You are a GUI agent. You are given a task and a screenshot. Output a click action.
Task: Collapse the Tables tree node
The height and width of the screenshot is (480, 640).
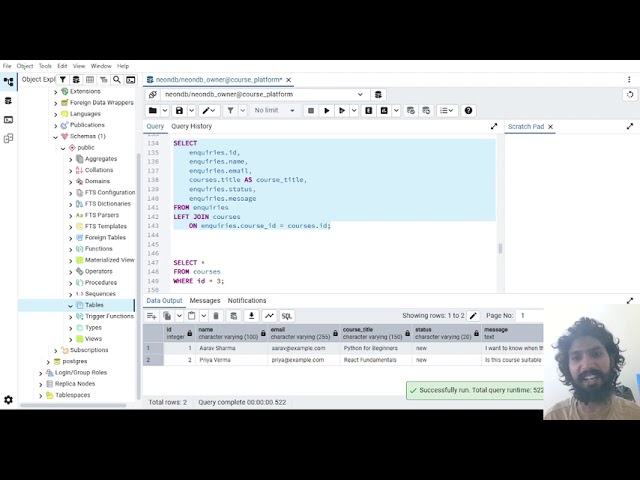[x=71, y=305]
